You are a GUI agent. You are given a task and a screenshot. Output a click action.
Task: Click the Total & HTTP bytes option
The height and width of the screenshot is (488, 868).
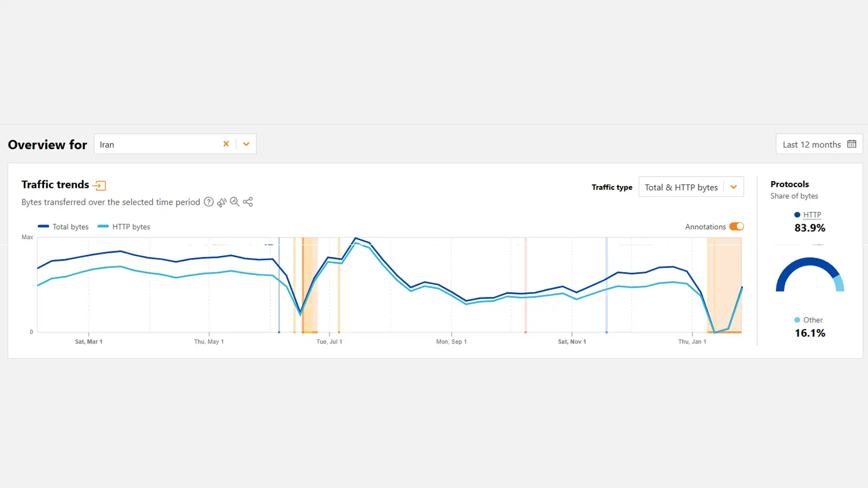pyautogui.click(x=681, y=187)
